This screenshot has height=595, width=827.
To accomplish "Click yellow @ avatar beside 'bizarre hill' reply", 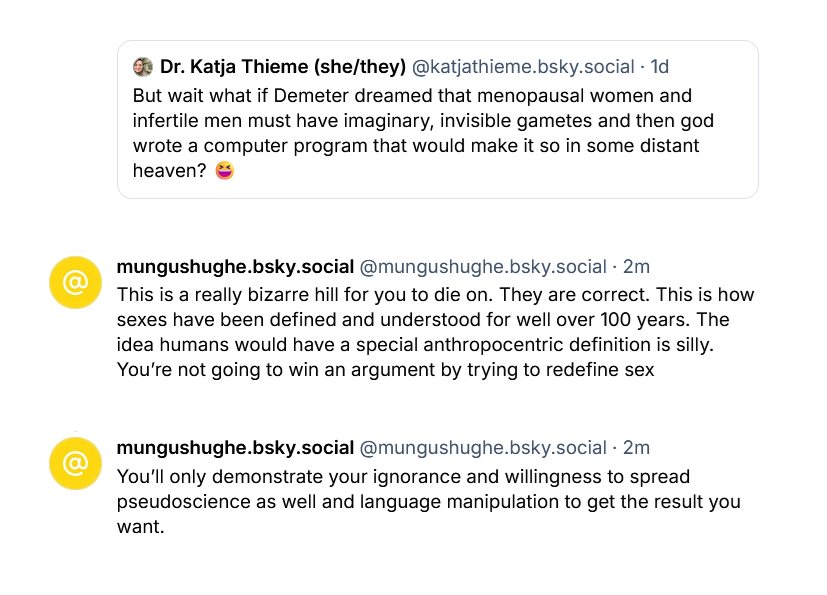I will 76,283.
